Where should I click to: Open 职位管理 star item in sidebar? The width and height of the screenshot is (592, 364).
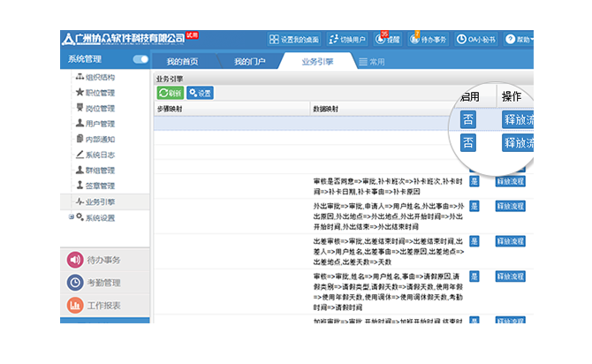point(100,93)
